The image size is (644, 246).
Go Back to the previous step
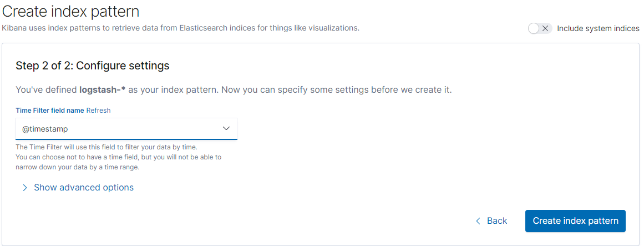(x=491, y=221)
